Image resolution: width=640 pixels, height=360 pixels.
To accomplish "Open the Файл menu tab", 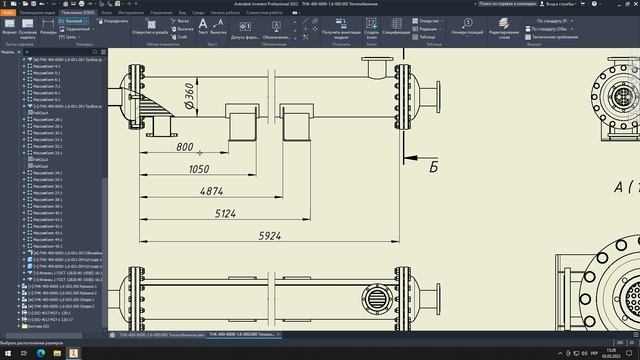I will click(8, 13).
